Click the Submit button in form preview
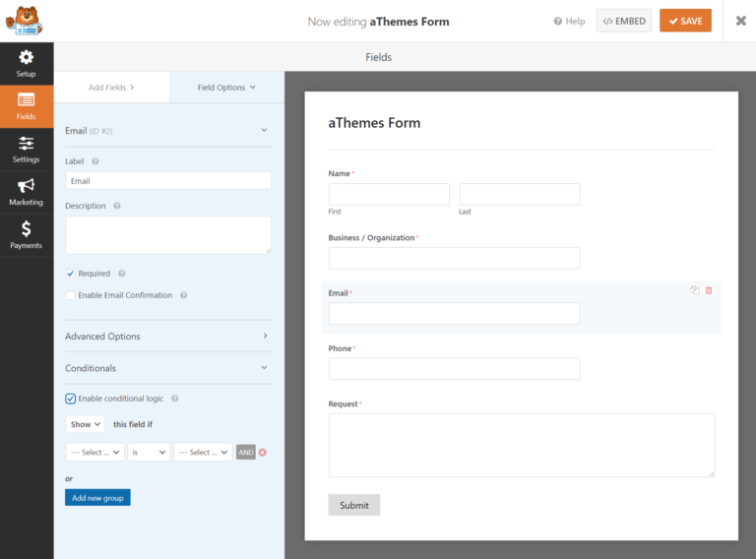The width and height of the screenshot is (756, 559). tap(354, 505)
